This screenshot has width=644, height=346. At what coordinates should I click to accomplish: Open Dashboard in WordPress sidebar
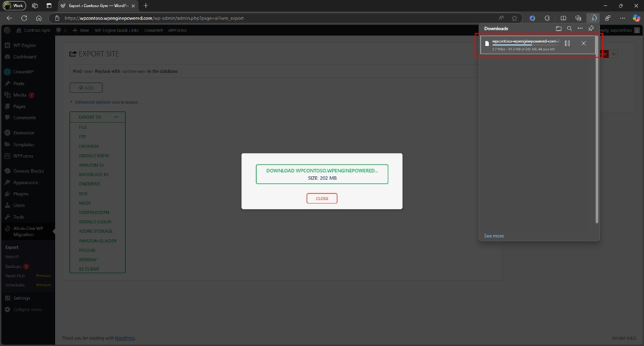click(25, 57)
